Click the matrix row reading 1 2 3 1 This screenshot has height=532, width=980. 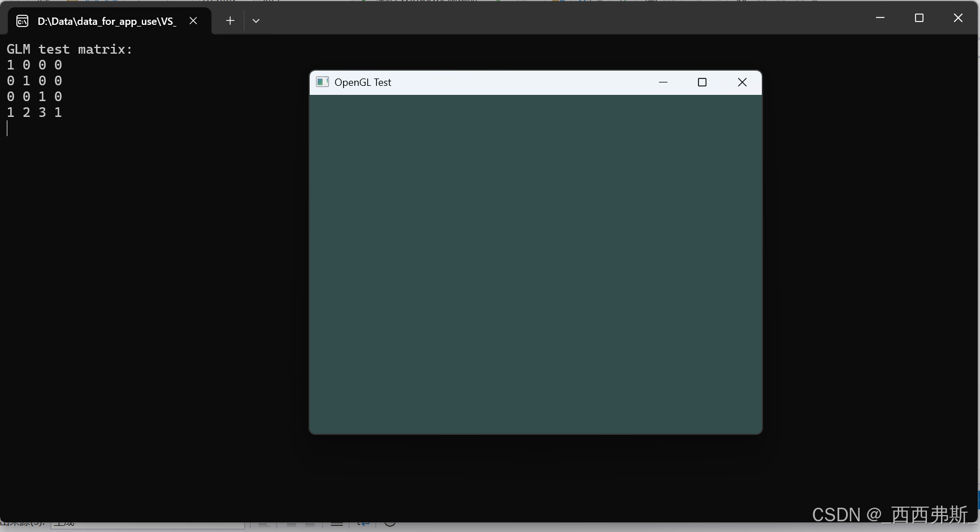pyautogui.click(x=34, y=113)
